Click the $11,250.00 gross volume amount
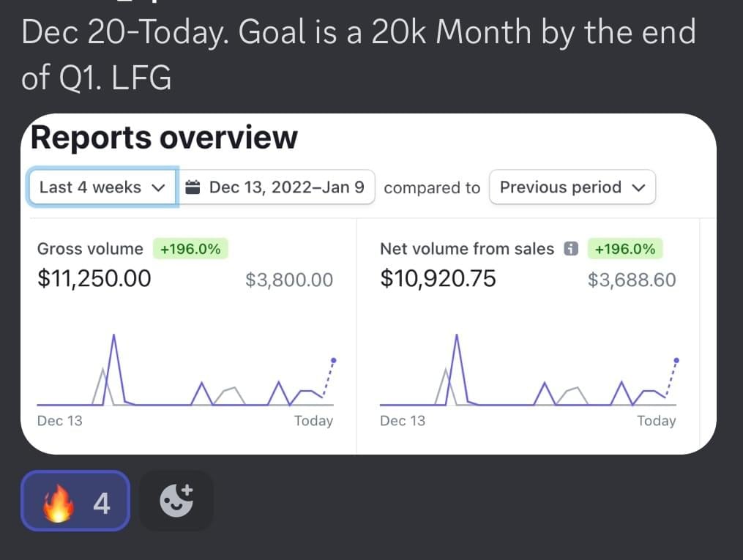The image size is (743, 560). 94,279
